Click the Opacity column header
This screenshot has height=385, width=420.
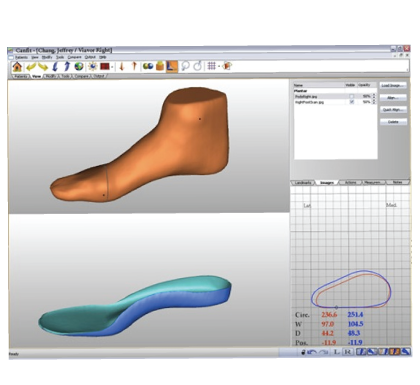[367, 85]
